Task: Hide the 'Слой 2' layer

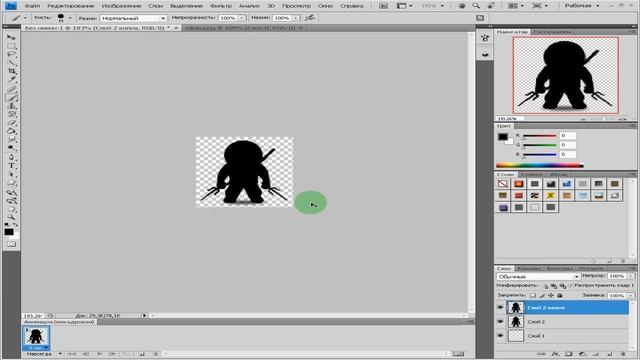Action: [x=500, y=322]
